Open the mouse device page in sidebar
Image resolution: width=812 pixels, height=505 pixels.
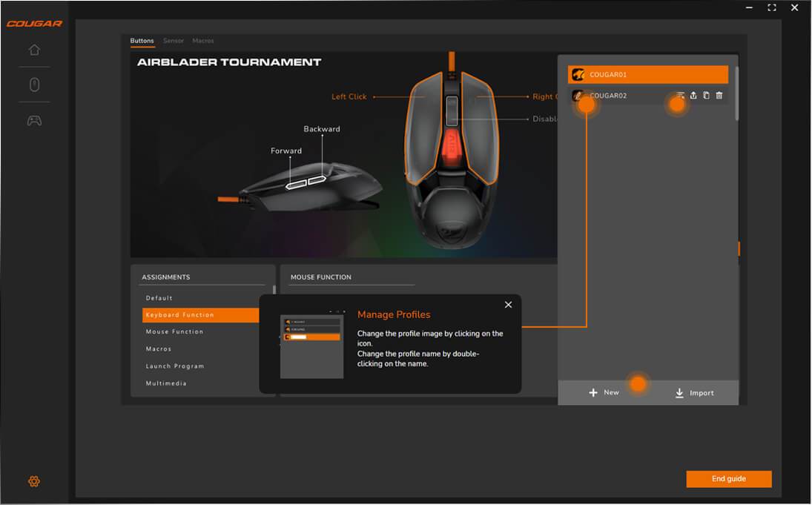34,85
